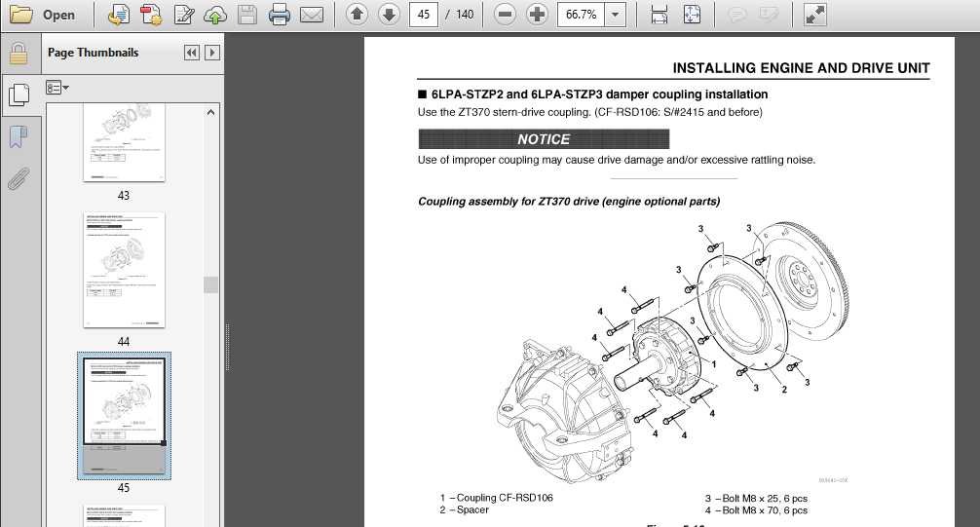Open thumbnail options dropdown menu

[x=57, y=88]
